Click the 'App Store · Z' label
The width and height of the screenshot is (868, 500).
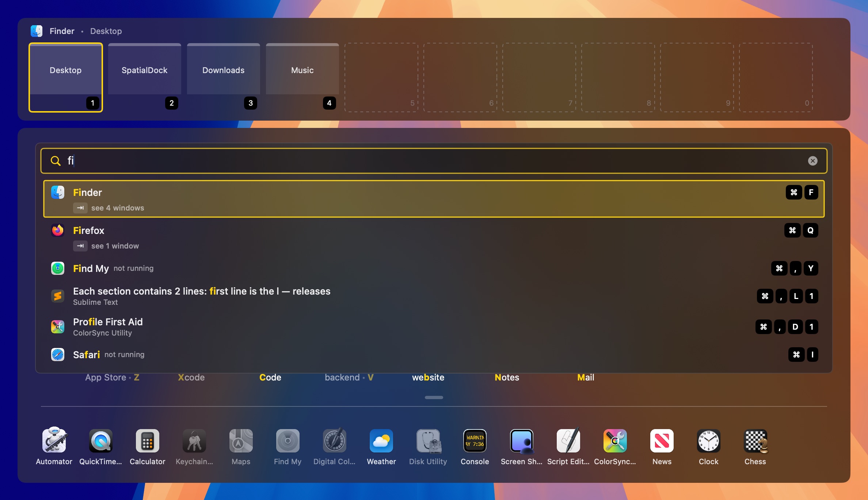click(112, 378)
